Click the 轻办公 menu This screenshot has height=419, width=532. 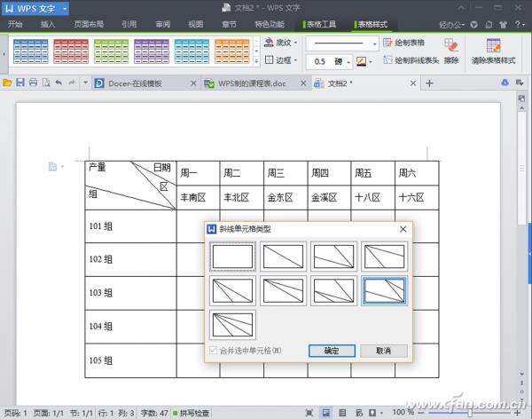click(x=452, y=25)
